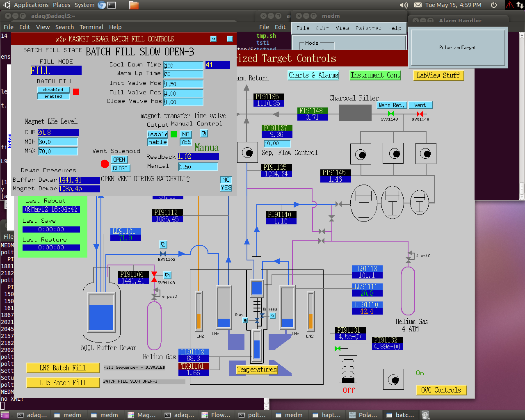
Task: Set BATCH FILL to enabled
Action: (x=53, y=96)
